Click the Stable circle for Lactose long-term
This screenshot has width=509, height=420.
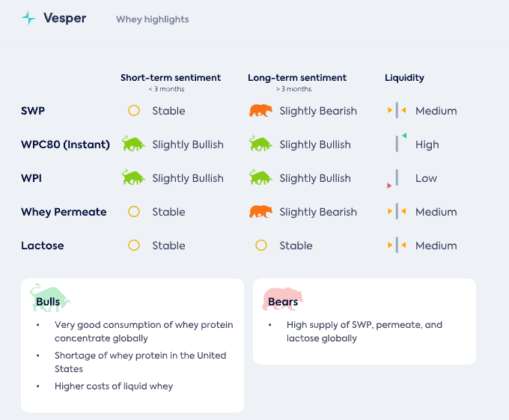point(261,246)
